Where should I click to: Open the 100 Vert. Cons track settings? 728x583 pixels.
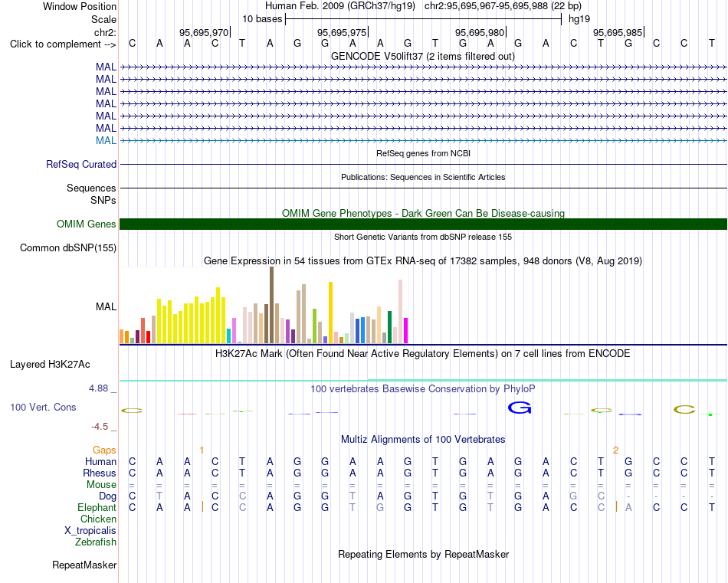pyautogui.click(x=43, y=407)
